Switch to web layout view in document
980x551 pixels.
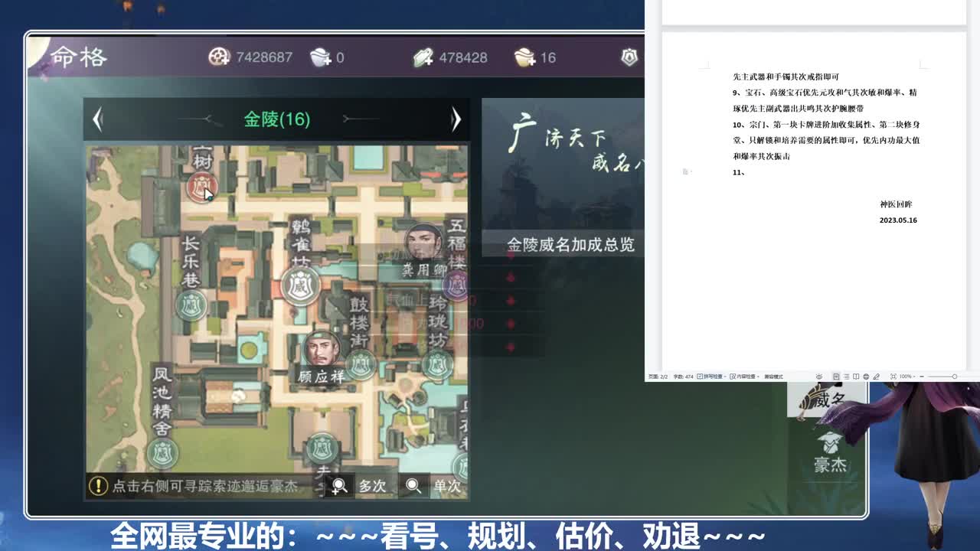pyautogui.click(x=866, y=377)
